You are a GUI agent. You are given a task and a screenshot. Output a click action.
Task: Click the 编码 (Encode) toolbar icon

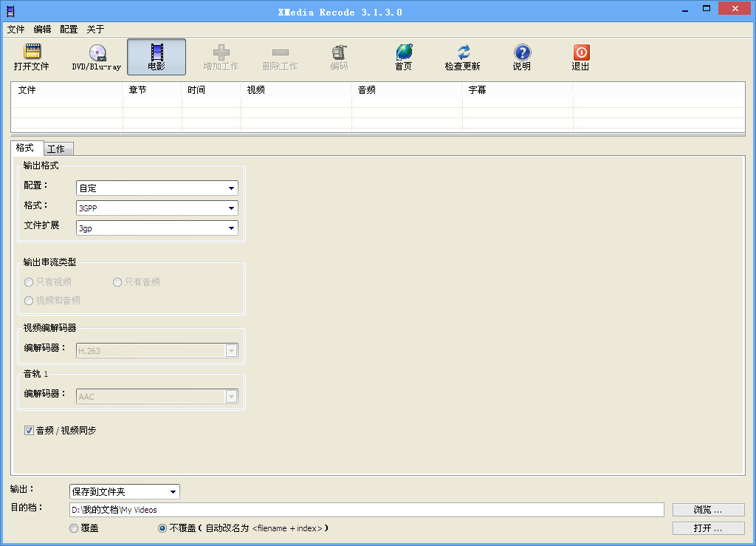340,52
